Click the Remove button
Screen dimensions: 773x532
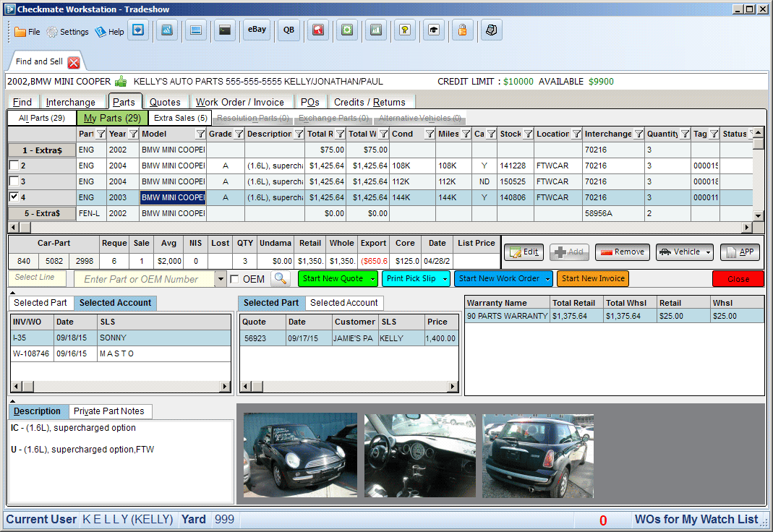622,252
